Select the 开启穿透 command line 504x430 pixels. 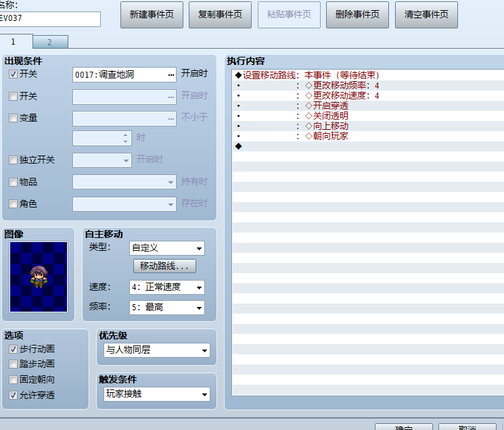pyautogui.click(x=368, y=105)
